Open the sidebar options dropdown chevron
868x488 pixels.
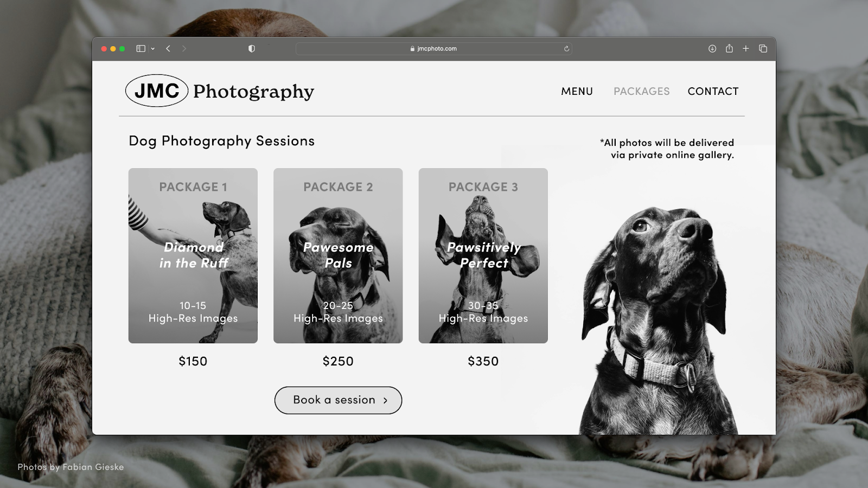[x=153, y=49]
